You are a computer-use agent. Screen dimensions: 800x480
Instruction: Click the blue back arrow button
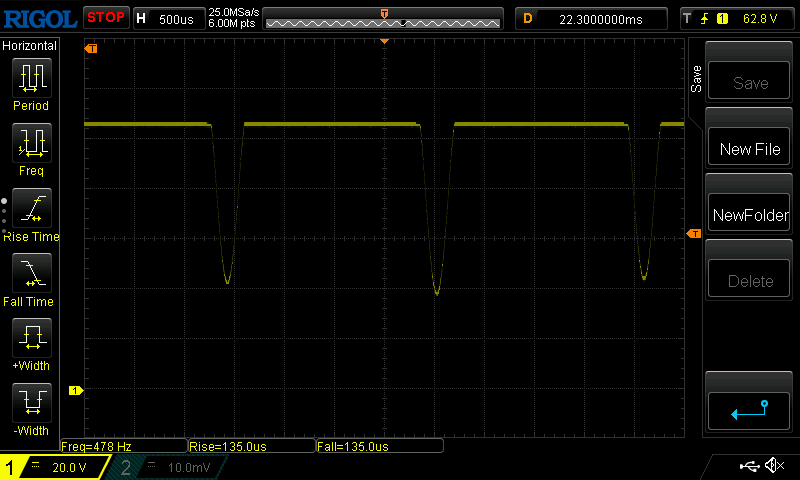(749, 411)
